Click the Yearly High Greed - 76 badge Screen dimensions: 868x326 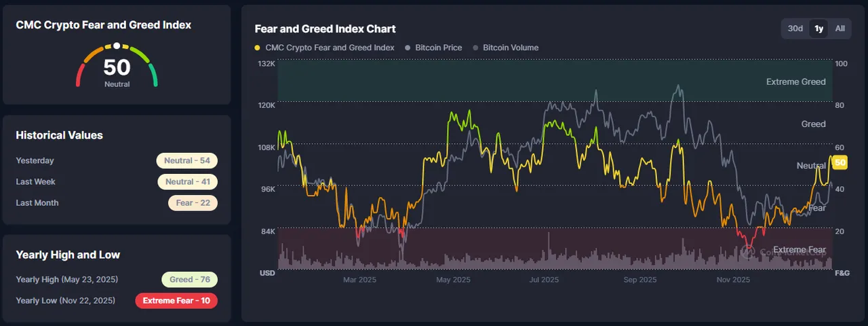[189, 280]
